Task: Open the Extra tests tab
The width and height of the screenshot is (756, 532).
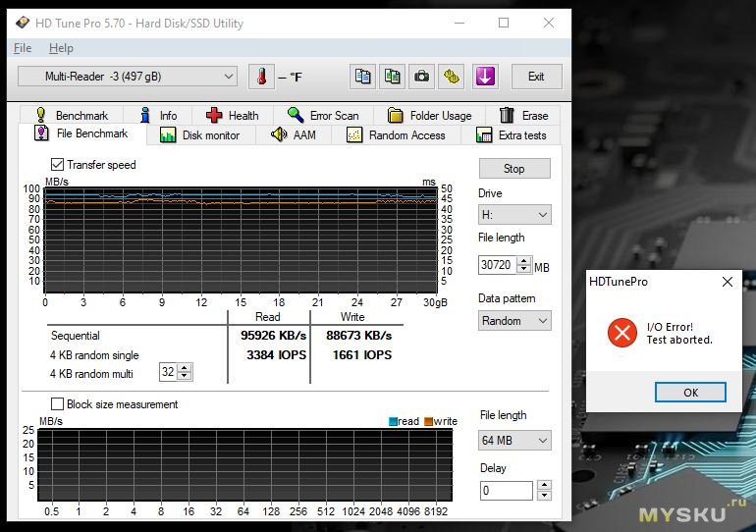Action: click(512, 135)
